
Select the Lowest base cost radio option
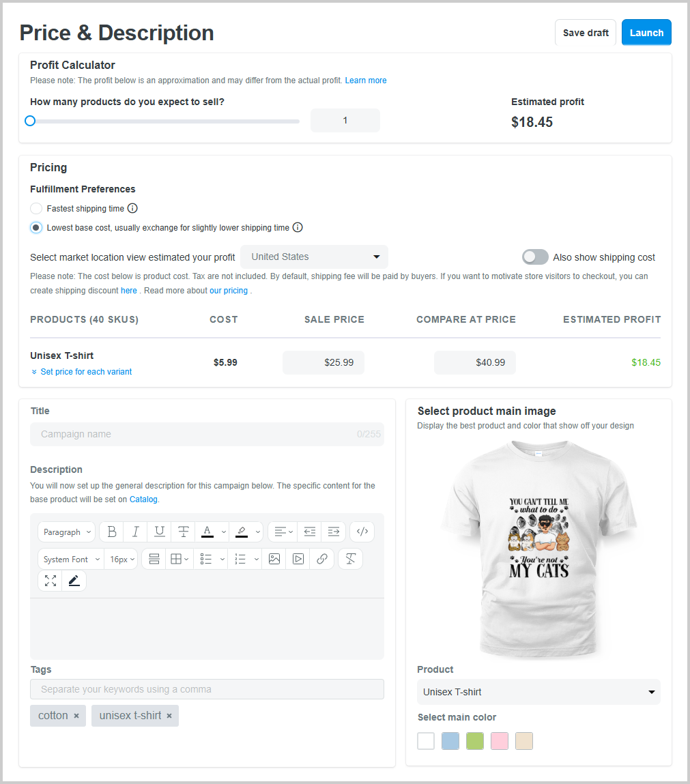tap(36, 227)
